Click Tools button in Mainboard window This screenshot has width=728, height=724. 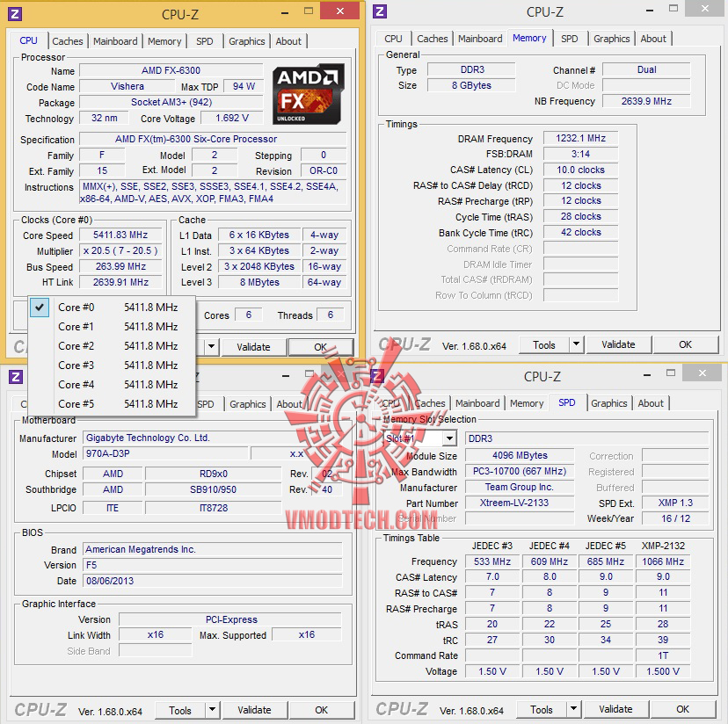[x=179, y=711]
